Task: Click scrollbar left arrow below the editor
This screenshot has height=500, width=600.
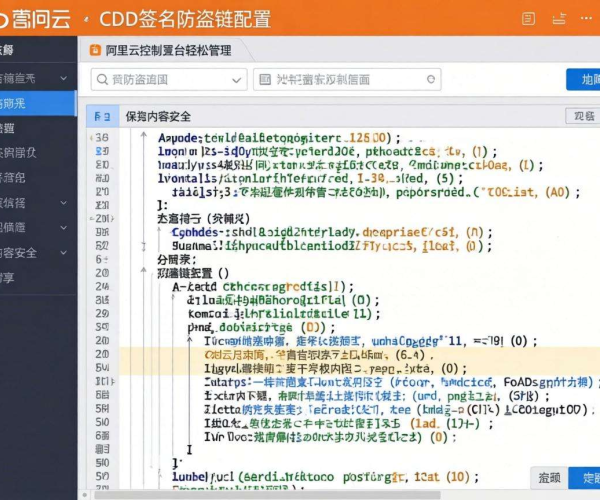Action: pos(85,495)
